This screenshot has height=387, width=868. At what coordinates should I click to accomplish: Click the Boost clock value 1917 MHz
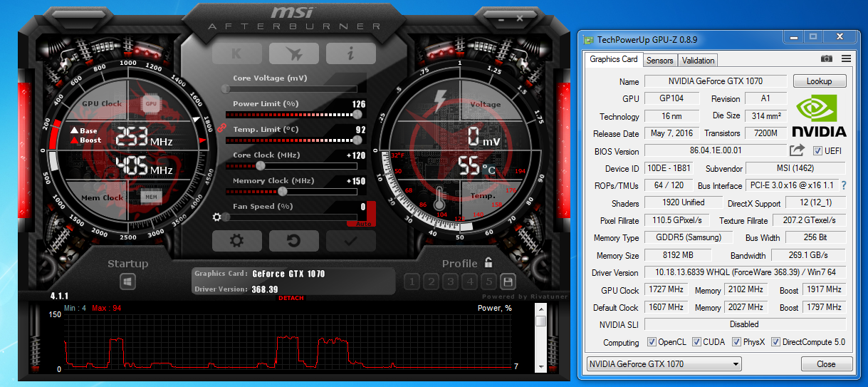point(825,289)
